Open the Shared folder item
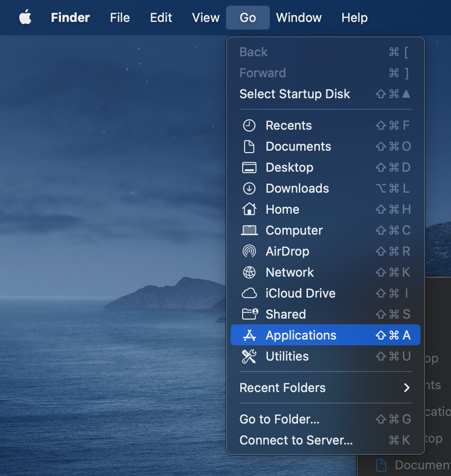This screenshot has height=476, width=451. click(x=286, y=314)
